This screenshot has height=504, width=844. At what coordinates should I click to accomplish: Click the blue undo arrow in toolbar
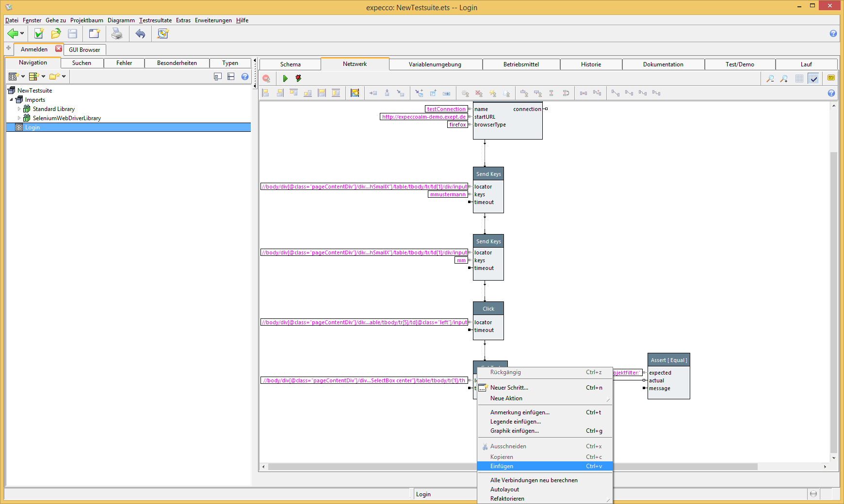(140, 33)
